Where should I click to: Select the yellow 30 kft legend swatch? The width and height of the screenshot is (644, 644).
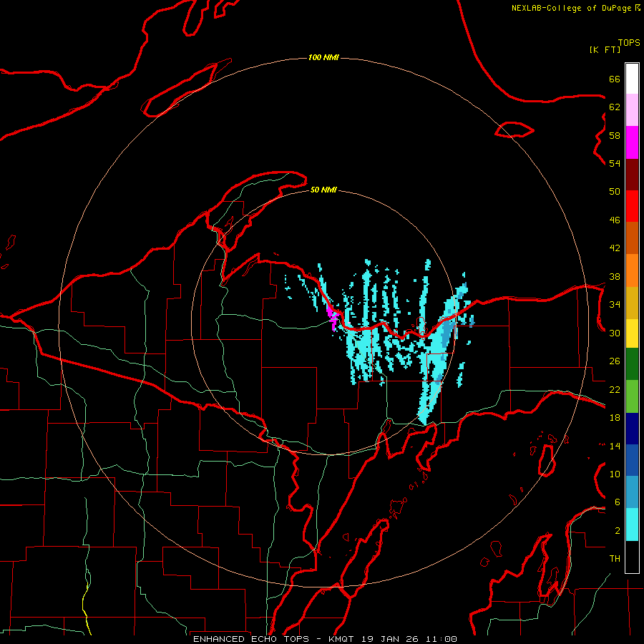tap(632, 333)
